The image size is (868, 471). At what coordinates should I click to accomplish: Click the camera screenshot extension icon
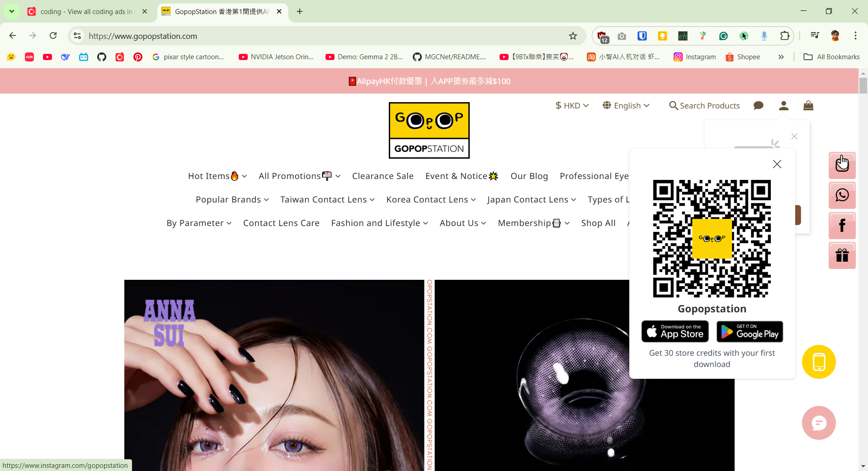622,36
